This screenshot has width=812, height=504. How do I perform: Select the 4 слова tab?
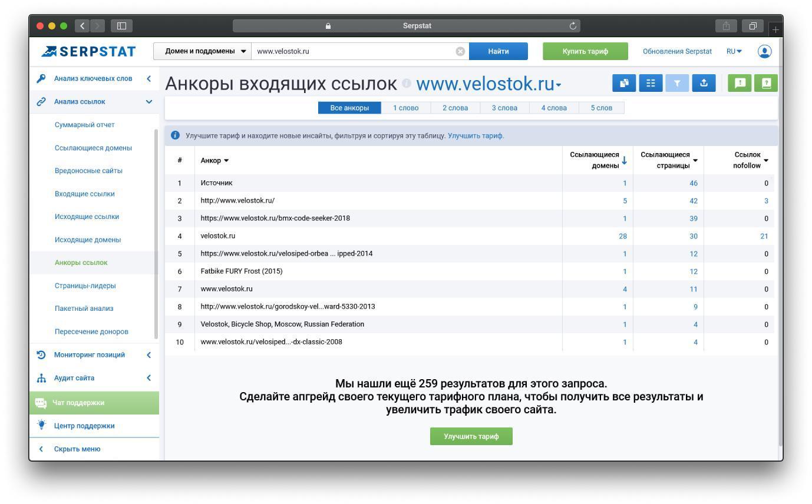point(554,108)
